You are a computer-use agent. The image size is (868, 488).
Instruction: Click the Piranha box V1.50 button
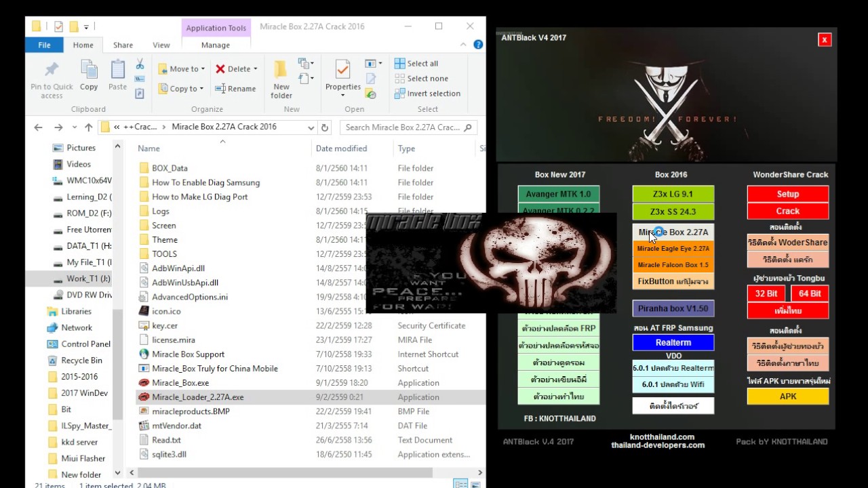tap(673, 308)
